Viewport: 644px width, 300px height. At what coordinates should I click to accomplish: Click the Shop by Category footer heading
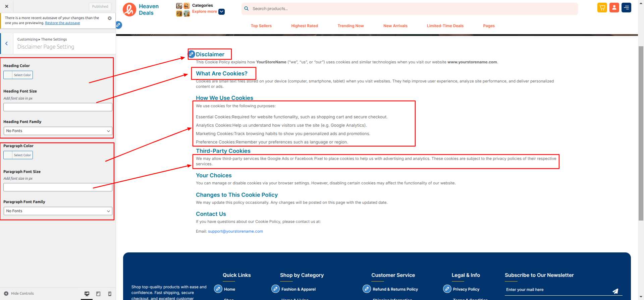[302, 275]
